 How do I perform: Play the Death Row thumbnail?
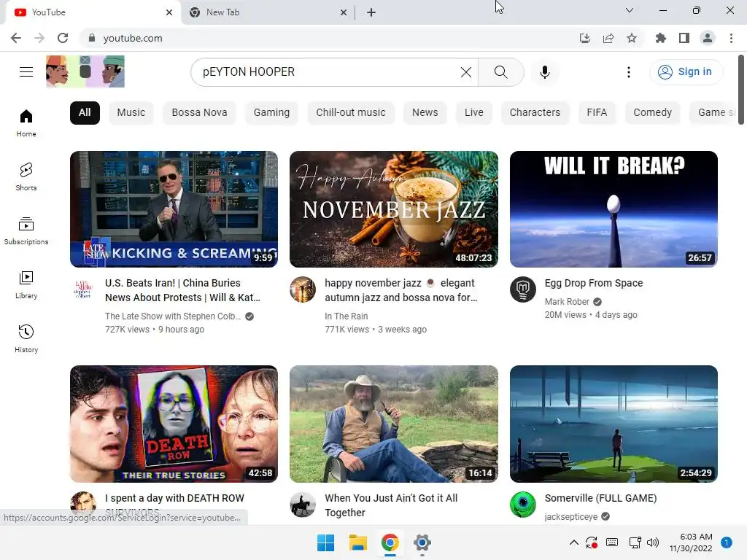click(x=174, y=424)
